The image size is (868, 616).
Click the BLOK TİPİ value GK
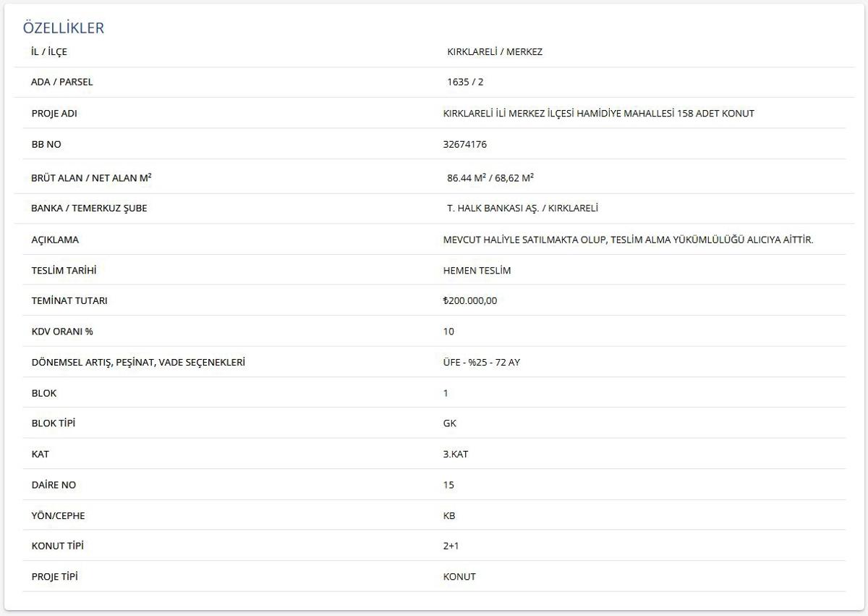(x=449, y=423)
